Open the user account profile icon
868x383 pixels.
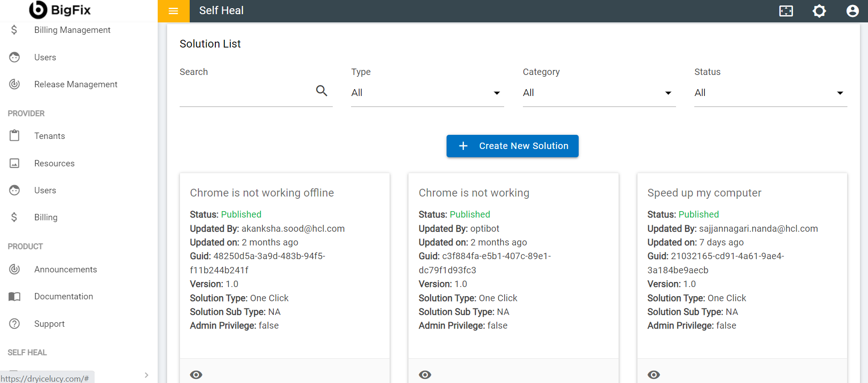coord(852,11)
